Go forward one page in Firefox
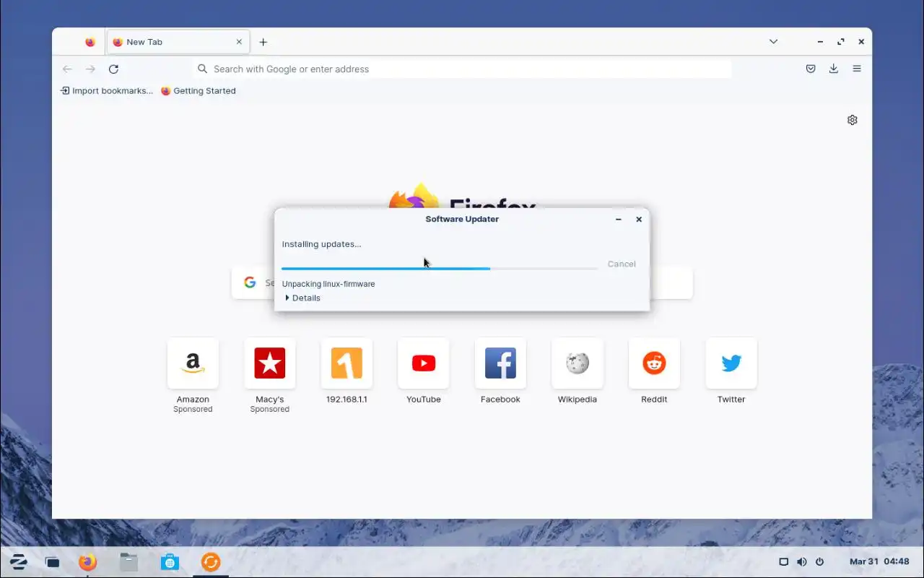This screenshot has width=924, height=578. tap(90, 69)
